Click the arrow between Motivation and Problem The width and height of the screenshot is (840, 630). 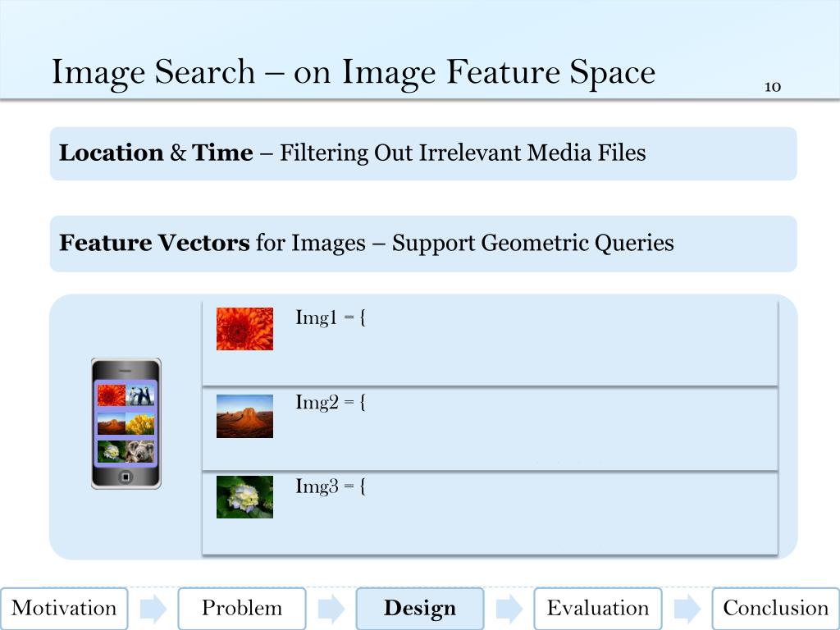153,609
